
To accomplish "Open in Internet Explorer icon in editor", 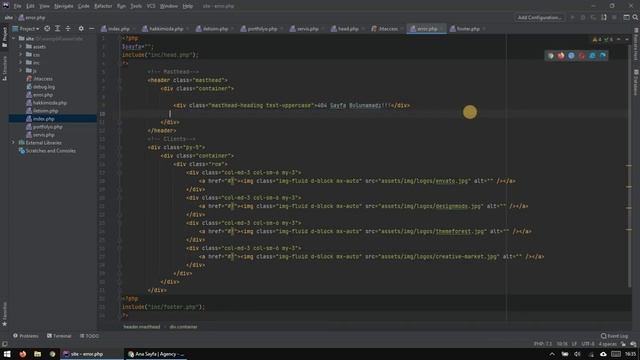I will point(592,56).
